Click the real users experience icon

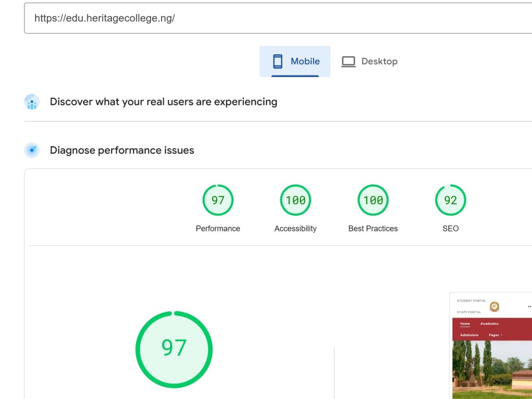32,102
